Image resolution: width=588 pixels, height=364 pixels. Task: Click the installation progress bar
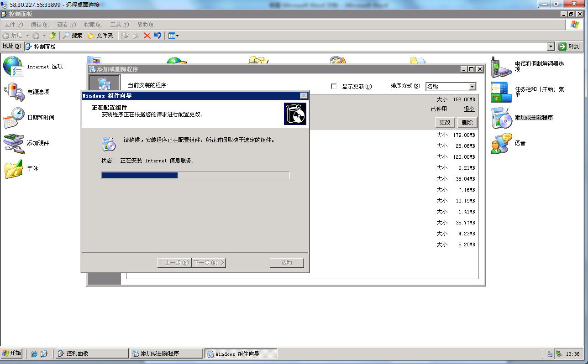click(x=195, y=175)
